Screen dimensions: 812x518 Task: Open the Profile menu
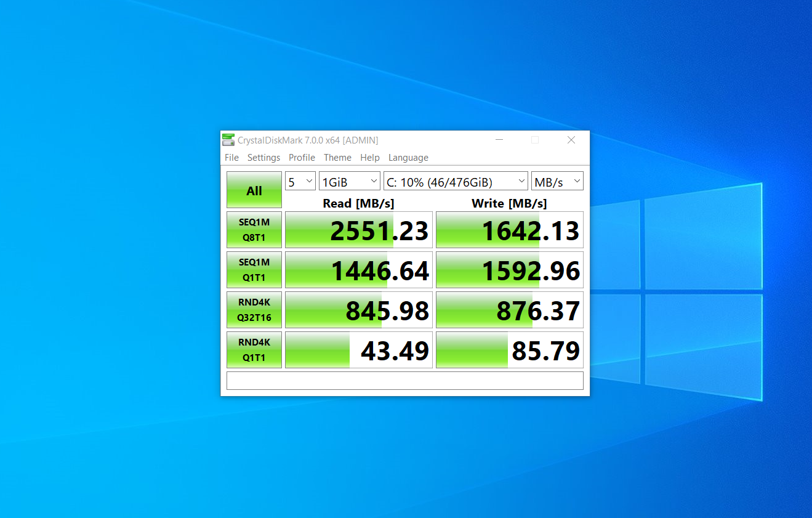pyautogui.click(x=302, y=158)
